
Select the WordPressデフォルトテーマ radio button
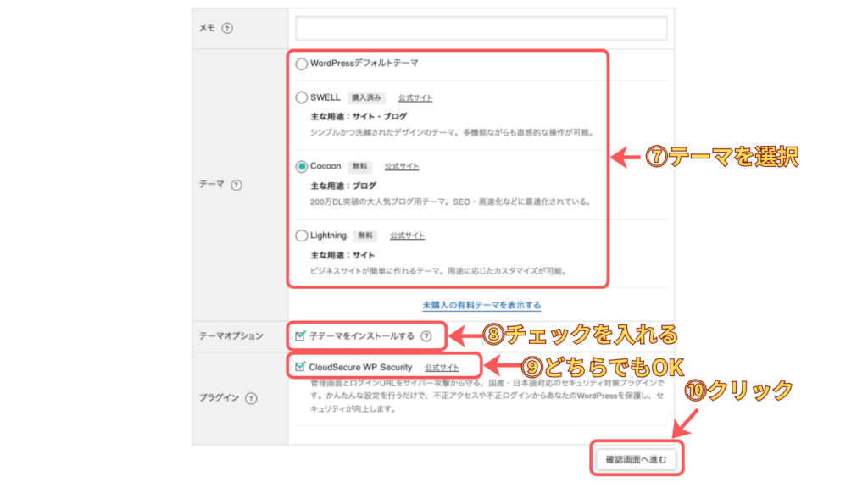(x=302, y=64)
